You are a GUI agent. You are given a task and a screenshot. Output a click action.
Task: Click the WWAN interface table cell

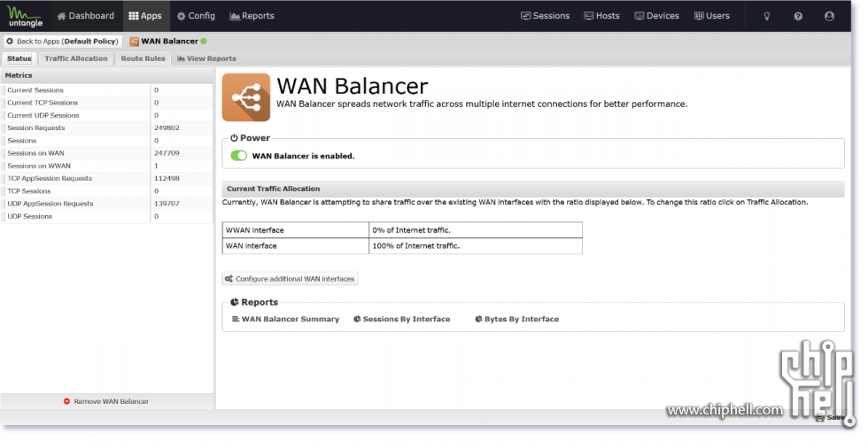(296, 230)
